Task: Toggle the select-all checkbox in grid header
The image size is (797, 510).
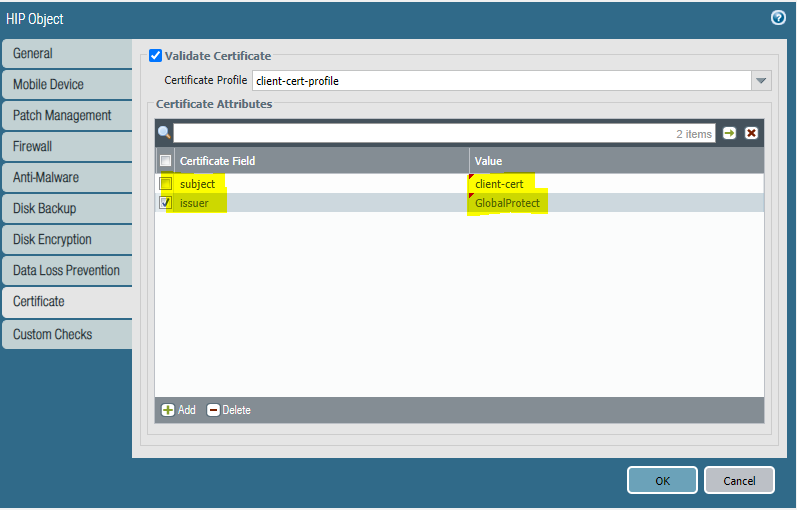Action: (x=165, y=161)
